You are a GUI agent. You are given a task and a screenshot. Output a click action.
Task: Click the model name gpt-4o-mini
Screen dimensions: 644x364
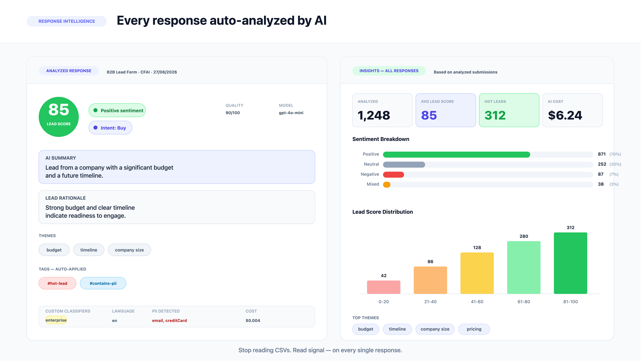(293, 113)
